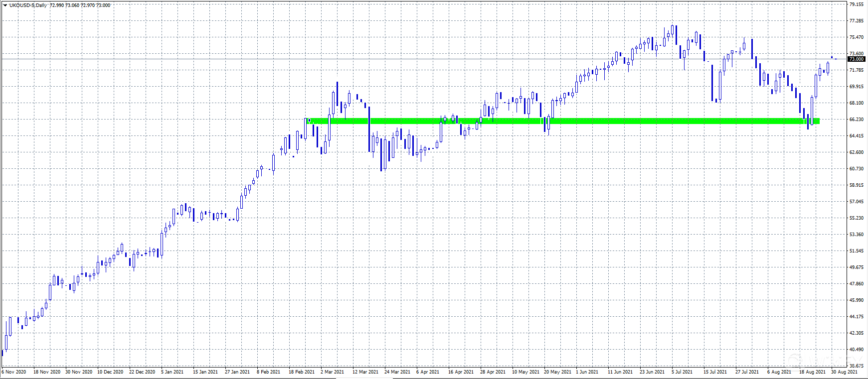Click the 18 Feb 2021 date label
Screen dimensions: 868x379
(302, 372)
